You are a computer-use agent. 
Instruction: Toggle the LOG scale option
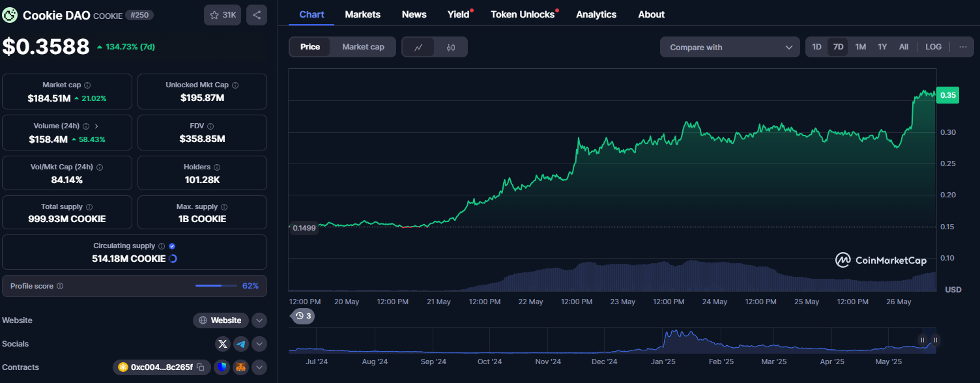933,47
